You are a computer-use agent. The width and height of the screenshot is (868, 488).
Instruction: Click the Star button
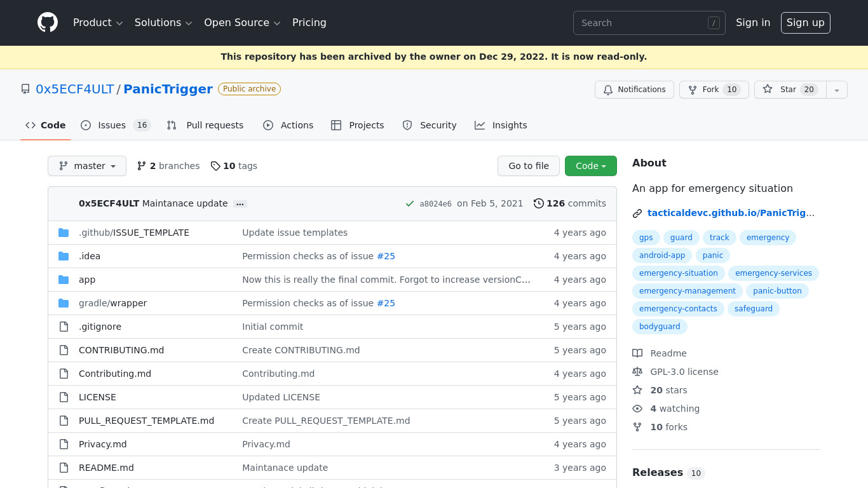(790, 90)
